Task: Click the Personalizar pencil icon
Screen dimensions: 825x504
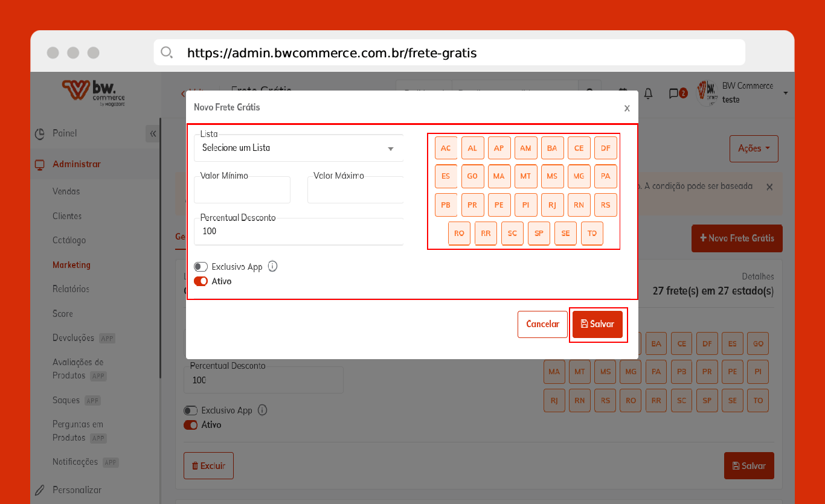Action: click(x=40, y=490)
